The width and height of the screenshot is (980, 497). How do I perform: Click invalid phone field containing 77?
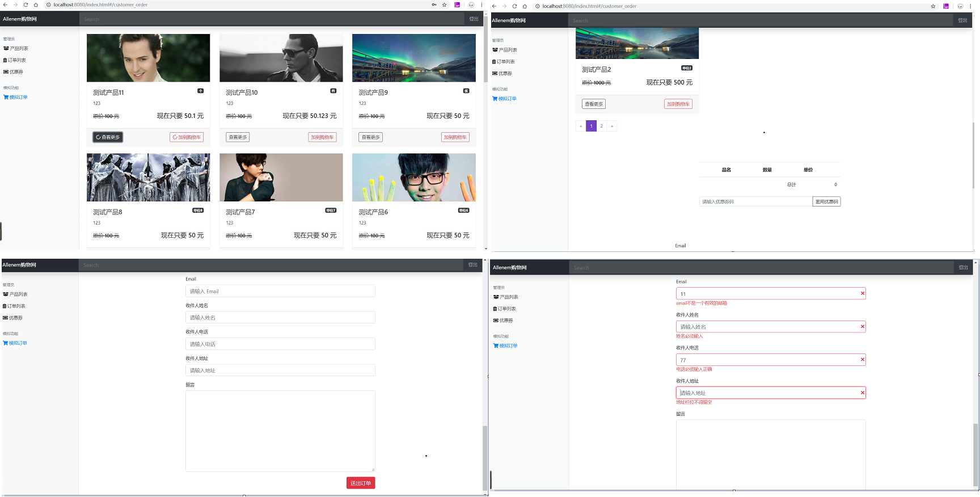coord(771,360)
